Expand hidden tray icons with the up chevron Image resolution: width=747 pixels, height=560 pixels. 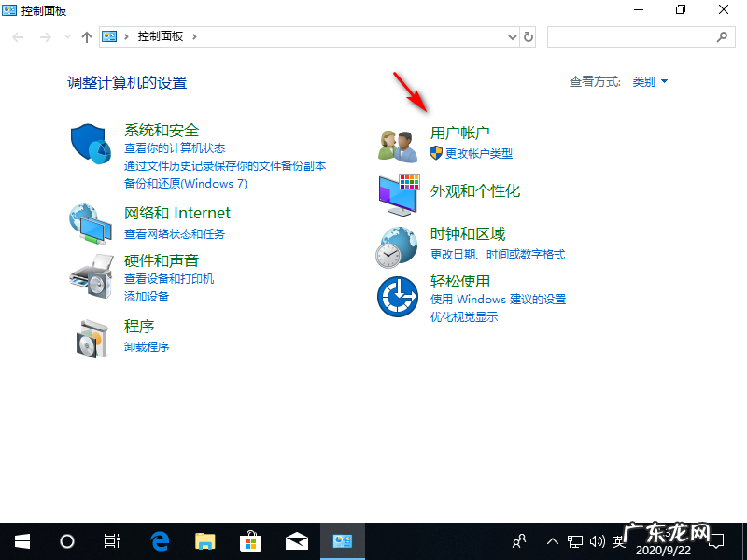pyautogui.click(x=552, y=541)
